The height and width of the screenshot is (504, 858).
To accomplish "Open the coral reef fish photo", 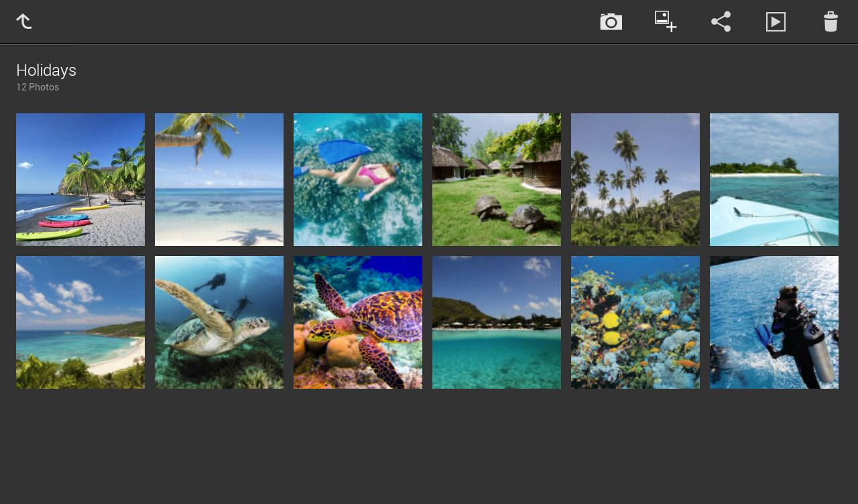I will click(635, 322).
